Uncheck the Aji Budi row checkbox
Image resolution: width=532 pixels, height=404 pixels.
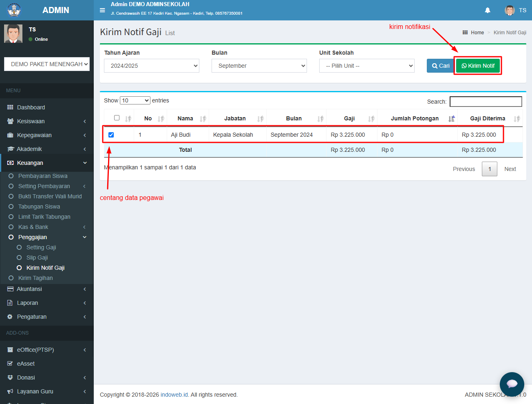[111, 135]
